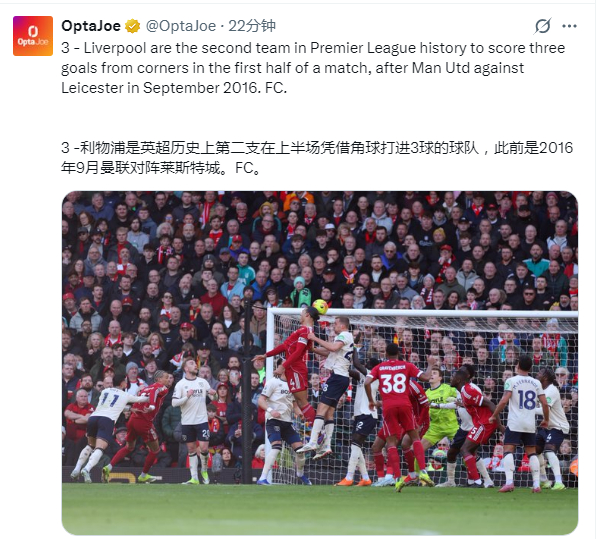Click the English tweet text about Liverpool
598x539 pixels.
pos(313,68)
